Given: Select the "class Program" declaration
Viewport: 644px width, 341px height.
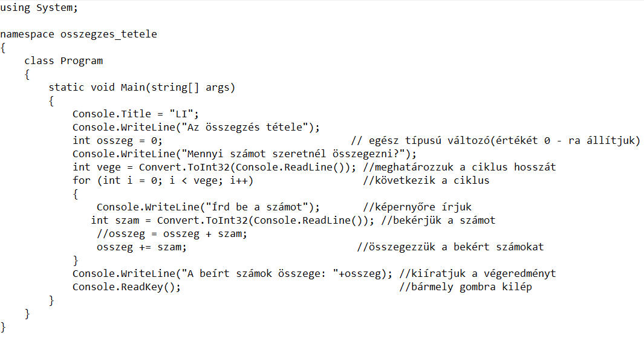Looking at the screenshot, I should [63, 60].
